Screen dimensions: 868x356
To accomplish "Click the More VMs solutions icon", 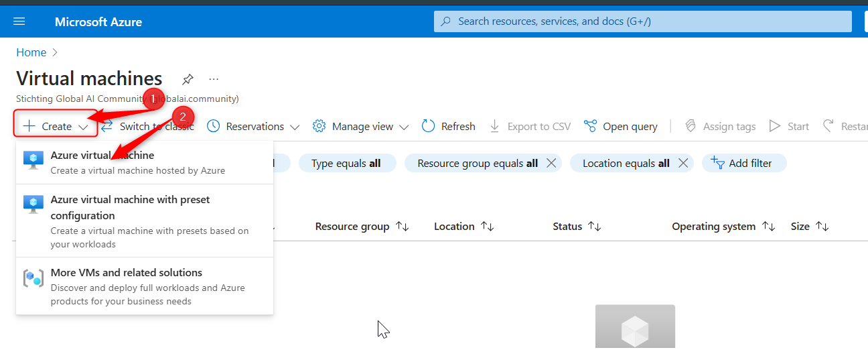I will pyautogui.click(x=33, y=278).
